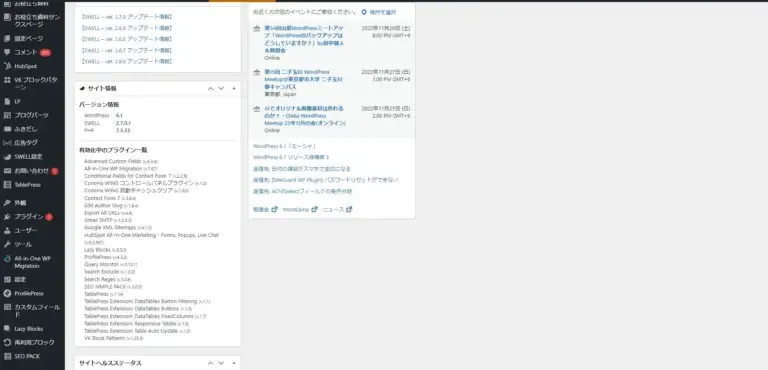Screen dimensions: 768x370
Task: Click the 設定 sliders icon in sidebar
Action: point(7,279)
